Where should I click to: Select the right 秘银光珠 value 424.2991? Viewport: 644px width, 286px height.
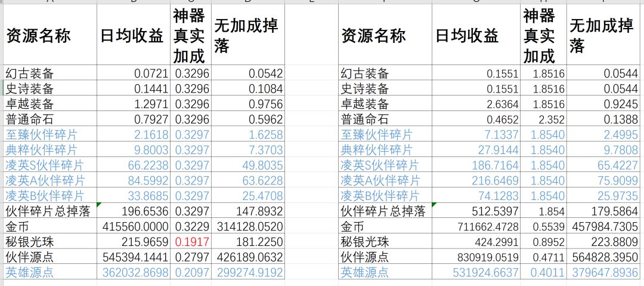click(x=476, y=242)
